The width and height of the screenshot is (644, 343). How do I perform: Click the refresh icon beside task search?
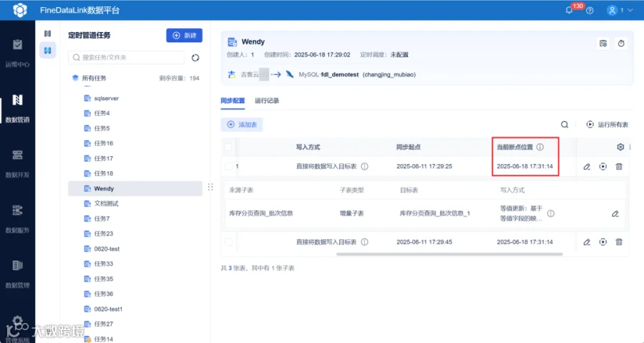point(195,58)
